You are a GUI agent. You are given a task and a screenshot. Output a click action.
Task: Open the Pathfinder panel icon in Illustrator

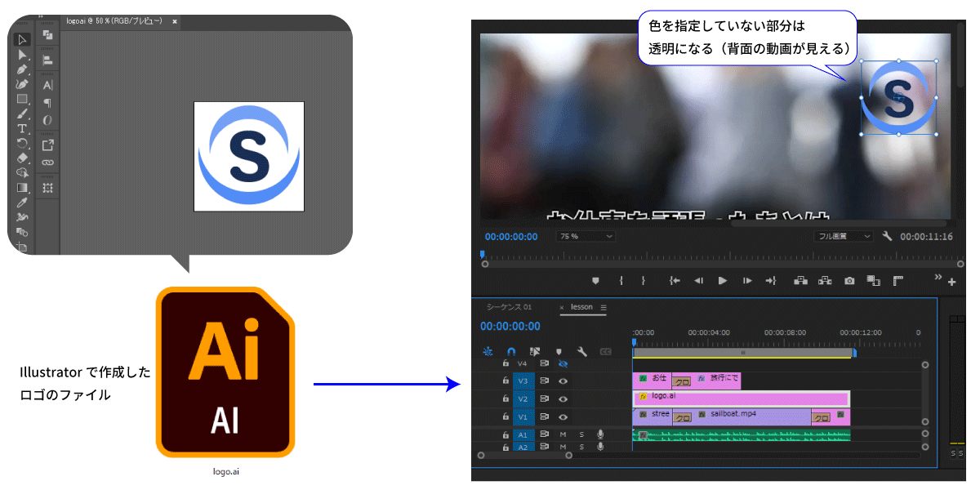[47, 35]
